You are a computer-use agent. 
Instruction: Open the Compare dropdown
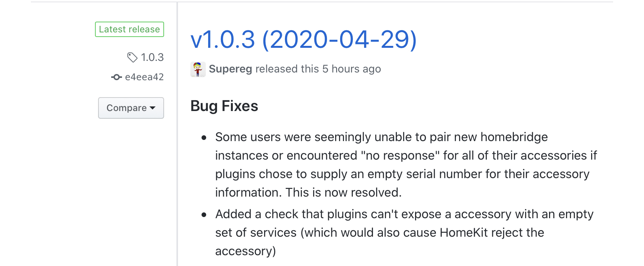[131, 108]
